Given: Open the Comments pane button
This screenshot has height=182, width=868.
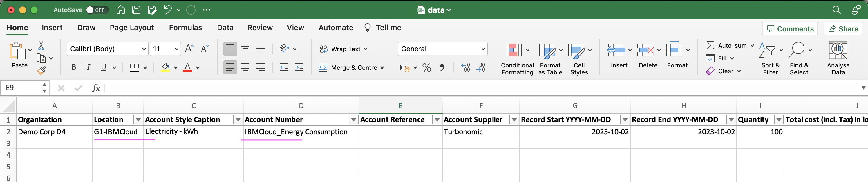Looking at the screenshot, I should (x=790, y=29).
